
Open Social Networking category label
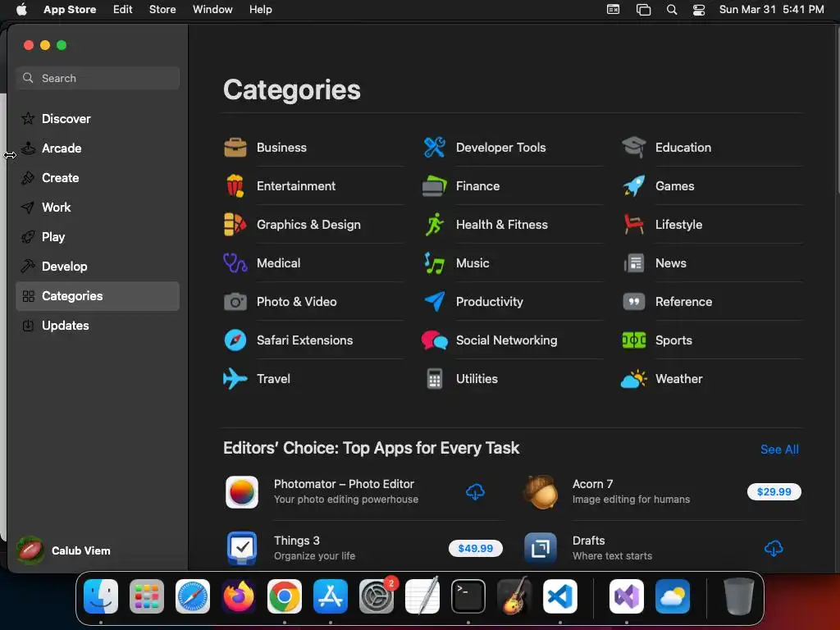[x=506, y=340]
